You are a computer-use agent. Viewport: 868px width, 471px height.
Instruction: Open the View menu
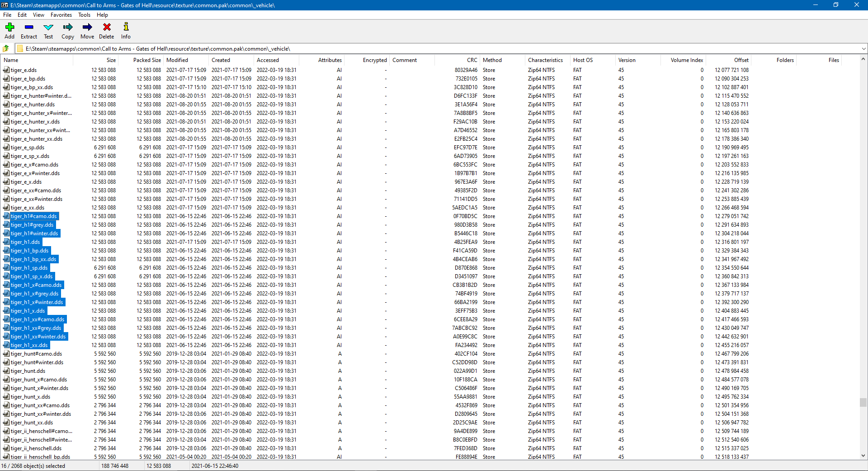pos(38,15)
